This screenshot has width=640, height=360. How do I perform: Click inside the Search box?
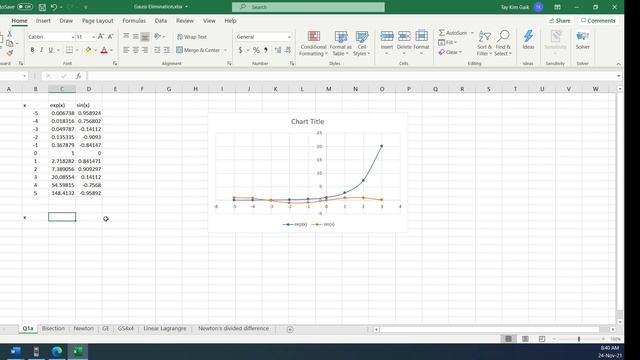click(308, 7)
